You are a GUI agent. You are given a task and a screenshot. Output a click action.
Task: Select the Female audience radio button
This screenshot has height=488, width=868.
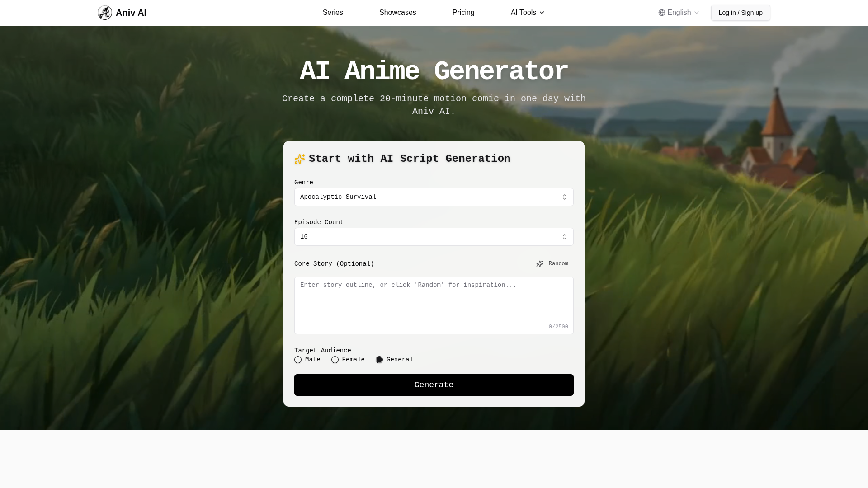335,360
